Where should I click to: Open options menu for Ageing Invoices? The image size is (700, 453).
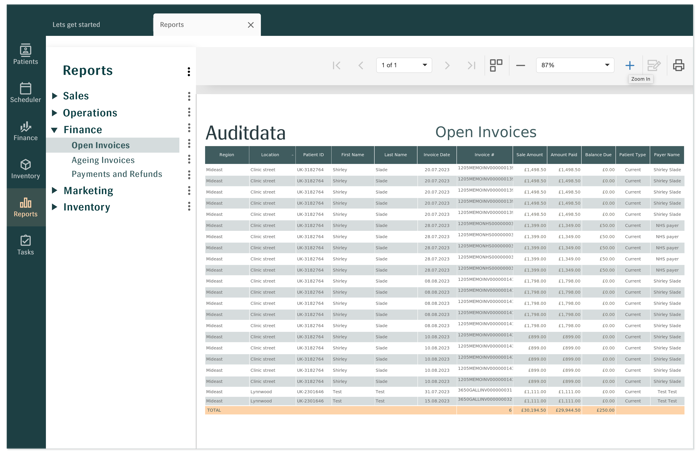[x=189, y=159]
